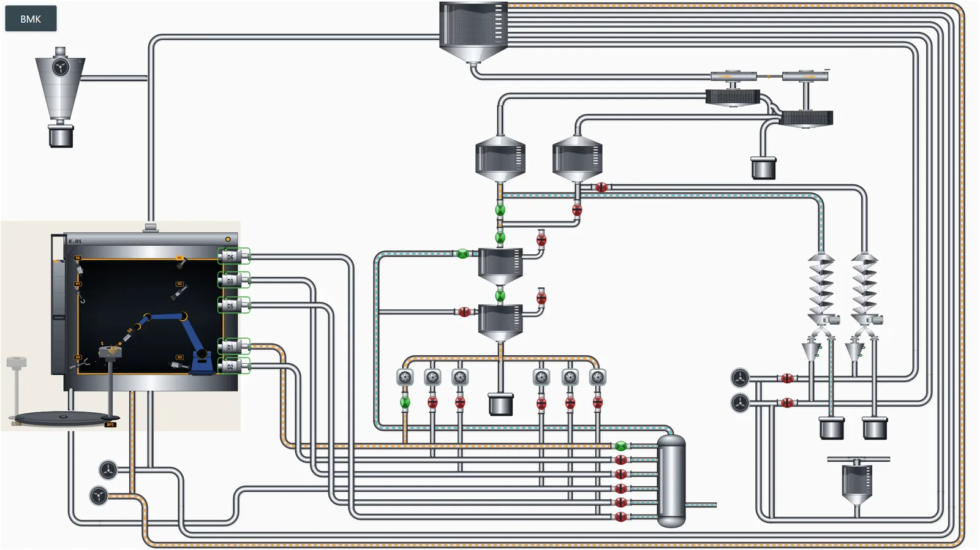The width and height of the screenshot is (980, 550).
Task: Select the left storage silo
Action: pos(500,159)
